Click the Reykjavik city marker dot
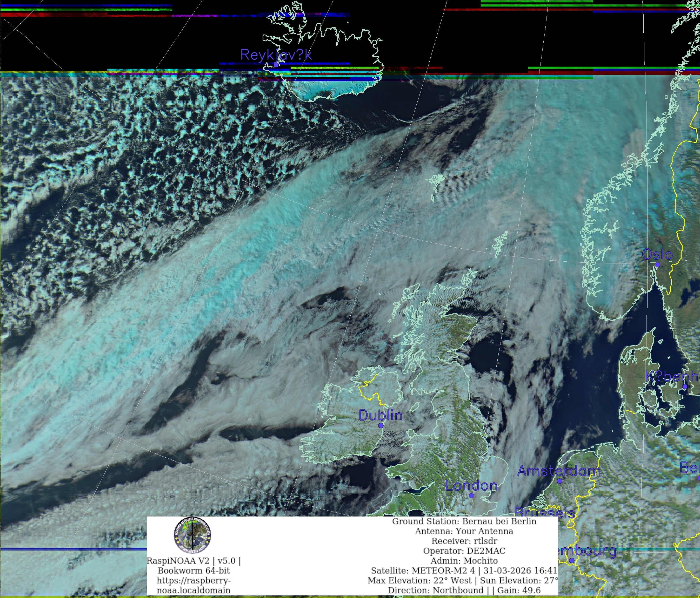Viewport: 700px width, 598px height. click(276, 65)
